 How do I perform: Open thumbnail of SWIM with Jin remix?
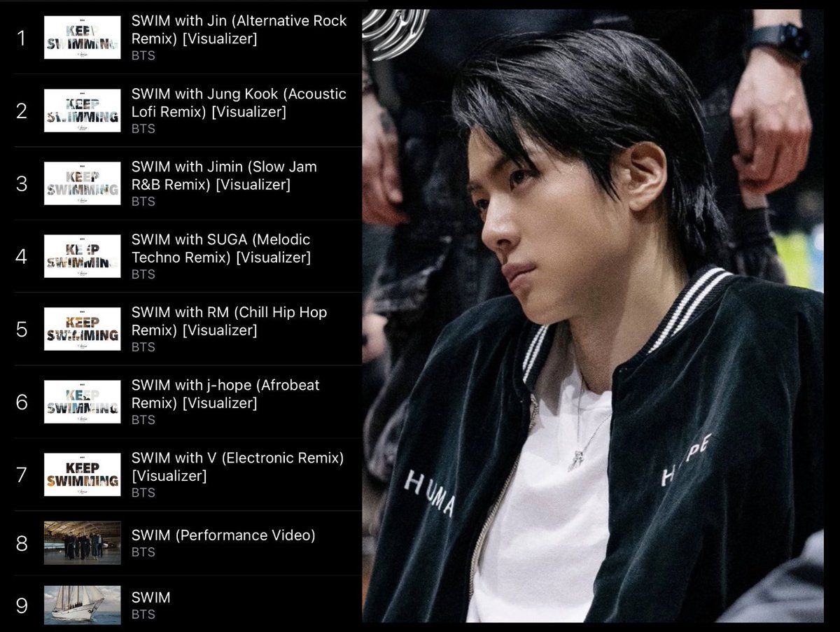pyautogui.click(x=82, y=38)
